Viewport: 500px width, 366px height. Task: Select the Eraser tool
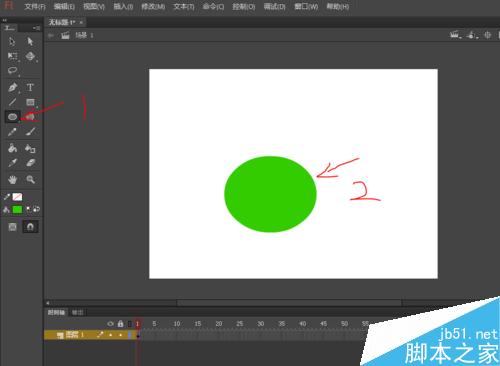click(x=30, y=163)
